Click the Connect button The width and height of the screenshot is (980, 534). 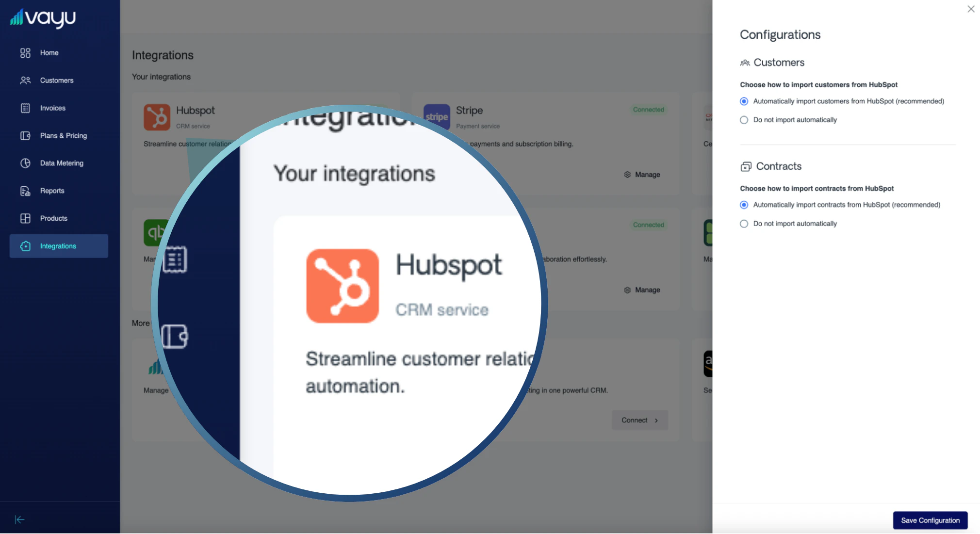tap(640, 420)
